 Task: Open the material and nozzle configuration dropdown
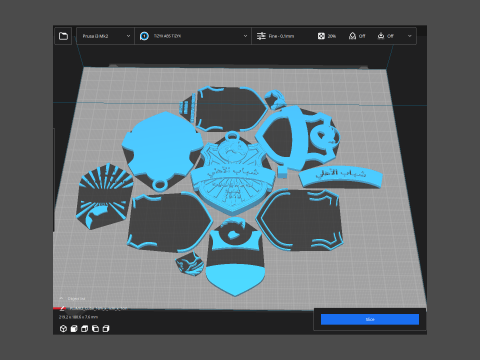click(193, 36)
